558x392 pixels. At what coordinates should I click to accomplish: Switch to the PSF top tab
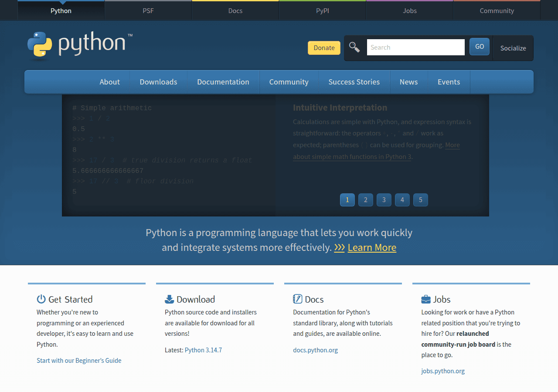click(148, 10)
